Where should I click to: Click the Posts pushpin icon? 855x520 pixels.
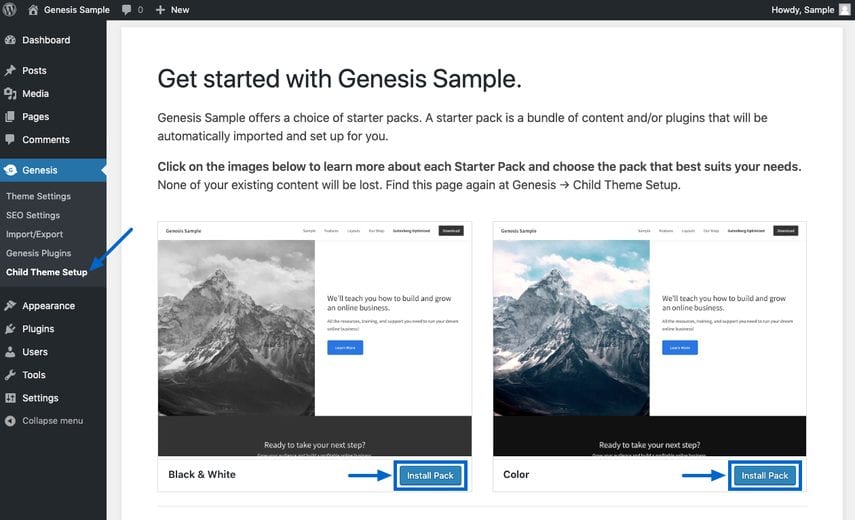pos(10,70)
